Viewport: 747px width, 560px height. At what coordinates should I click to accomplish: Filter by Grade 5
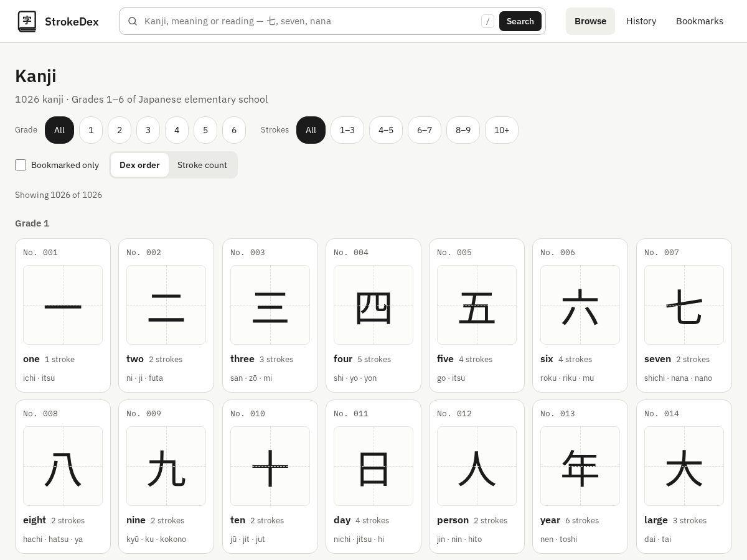[205, 130]
